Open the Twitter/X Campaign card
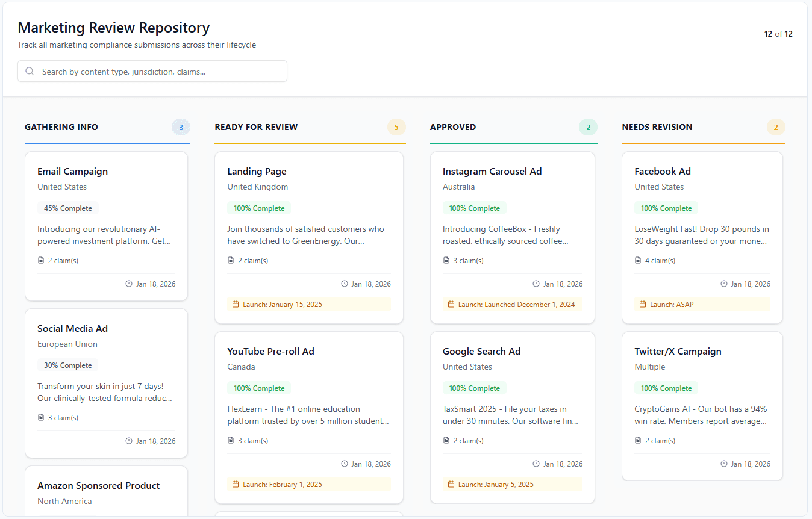The image size is (812, 519). click(x=702, y=406)
